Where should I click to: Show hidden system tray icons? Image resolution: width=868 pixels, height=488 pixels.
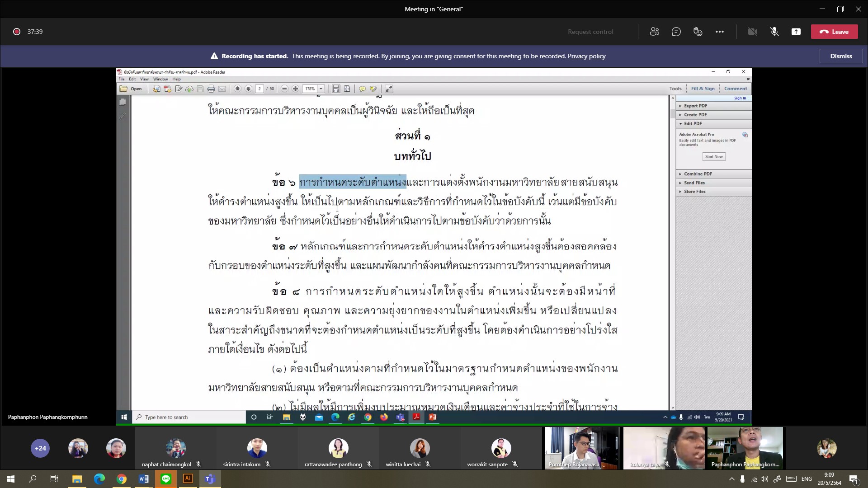click(731, 479)
